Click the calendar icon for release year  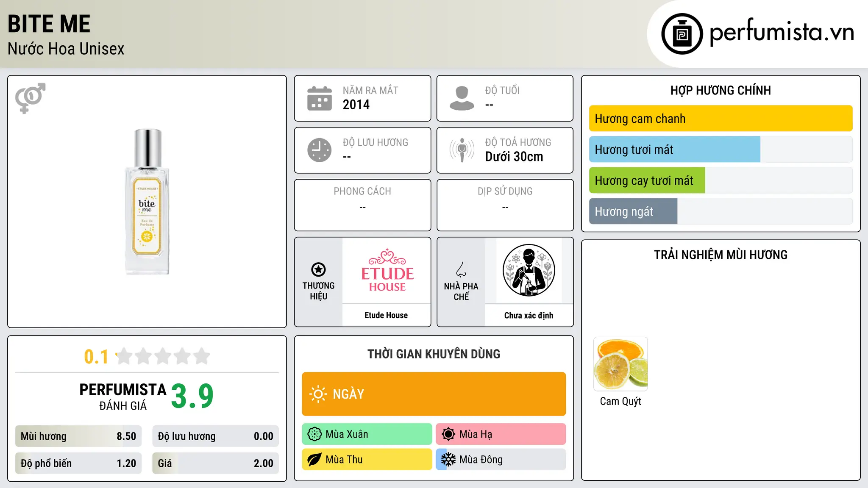click(320, 98)
